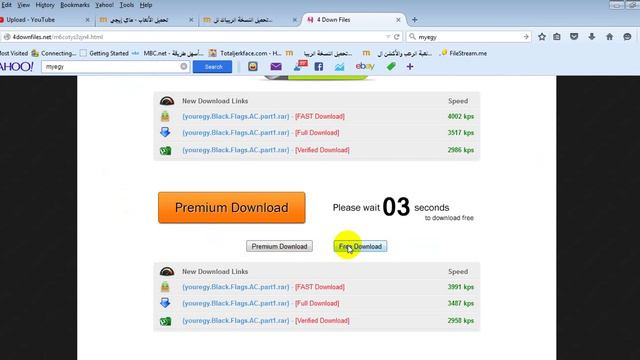Open the Bookmarks menu

75,5
